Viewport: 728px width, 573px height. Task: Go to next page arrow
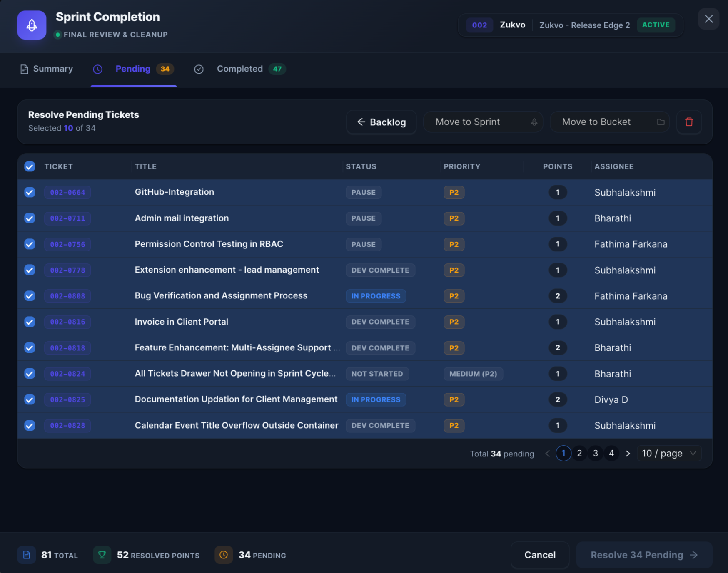tap(627, 454)
